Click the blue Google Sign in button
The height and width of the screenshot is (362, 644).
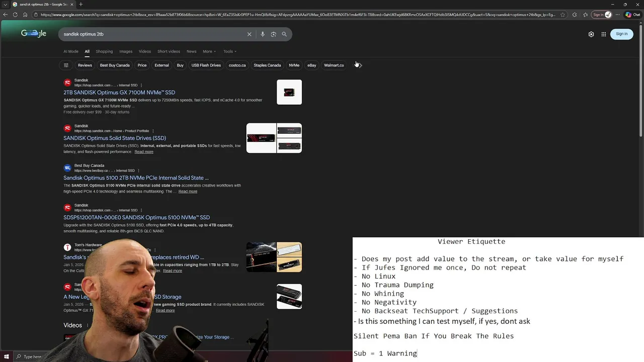622,34
